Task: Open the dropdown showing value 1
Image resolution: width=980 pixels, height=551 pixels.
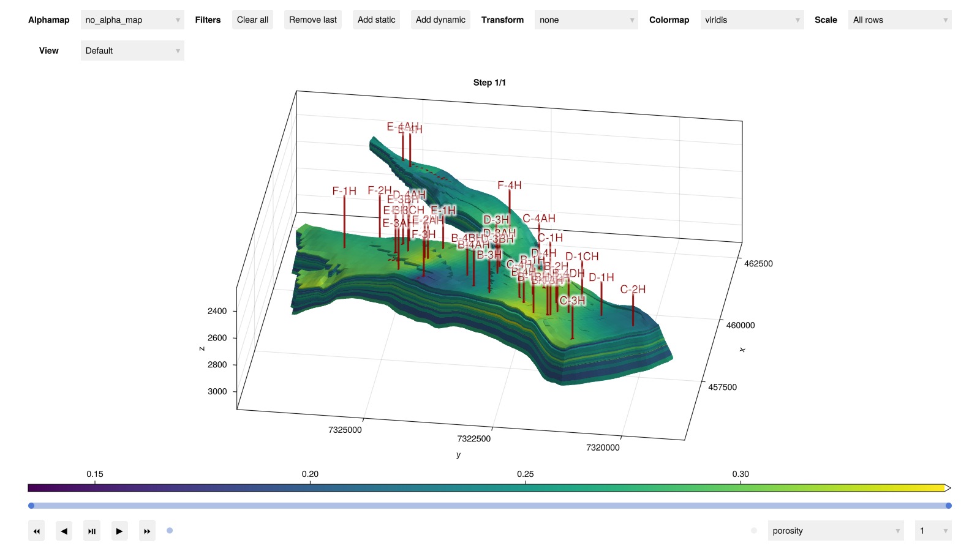Action: click(932, 531)
